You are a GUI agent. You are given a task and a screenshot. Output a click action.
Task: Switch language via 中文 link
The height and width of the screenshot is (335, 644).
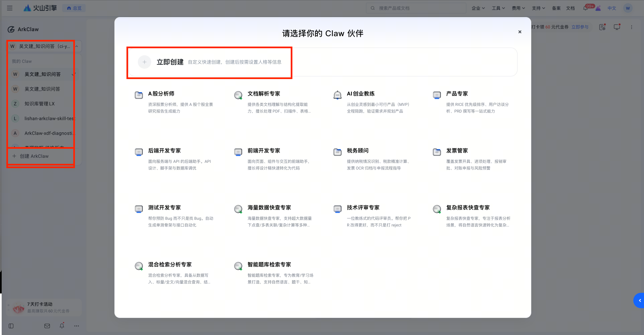coord(612,8)
